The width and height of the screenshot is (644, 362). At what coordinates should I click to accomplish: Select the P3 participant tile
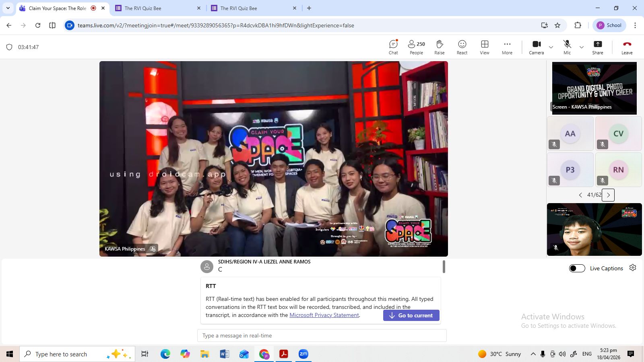(x=570, y=170)
